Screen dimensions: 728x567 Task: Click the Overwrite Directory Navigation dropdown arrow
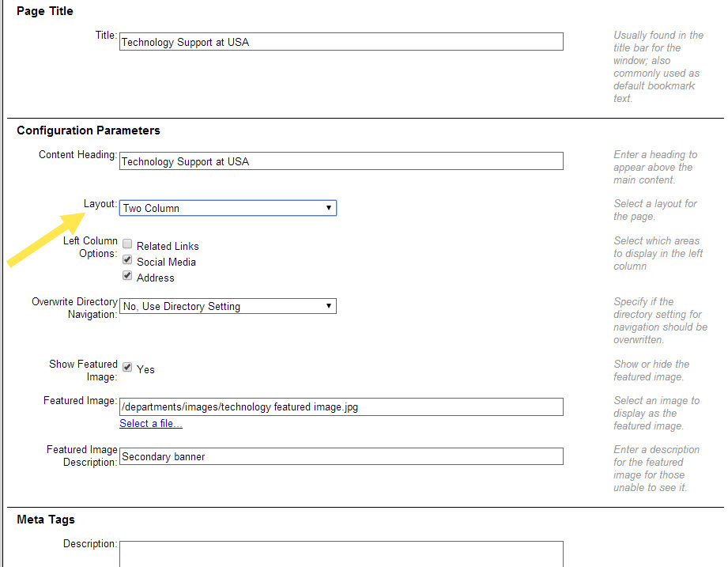329,305
